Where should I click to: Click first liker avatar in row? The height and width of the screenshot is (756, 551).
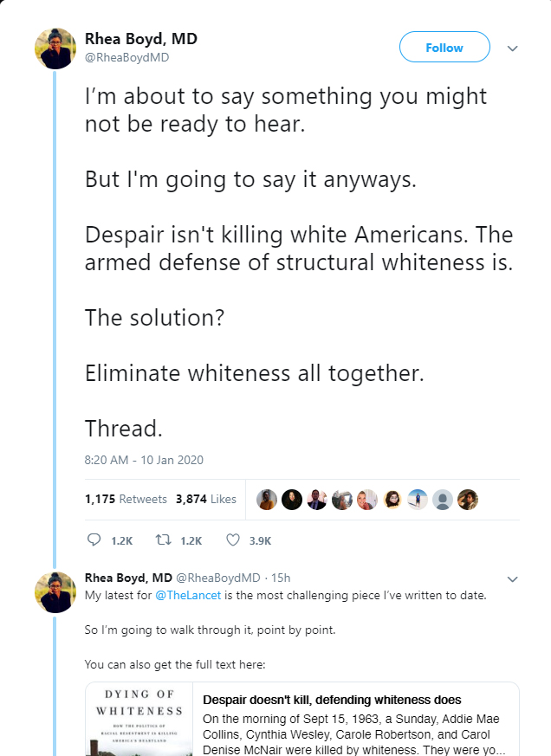click(x=268, y=500)
